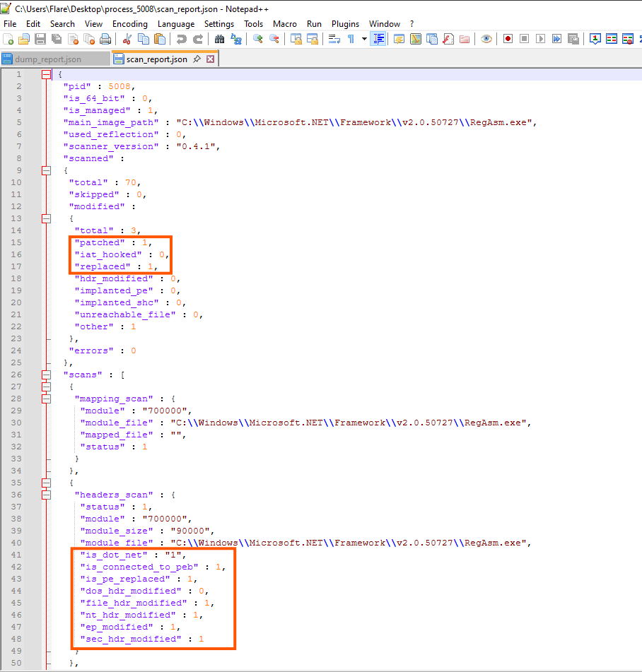
Task: Click the Save file toolbar icon
Action: (x=40, y=39)
